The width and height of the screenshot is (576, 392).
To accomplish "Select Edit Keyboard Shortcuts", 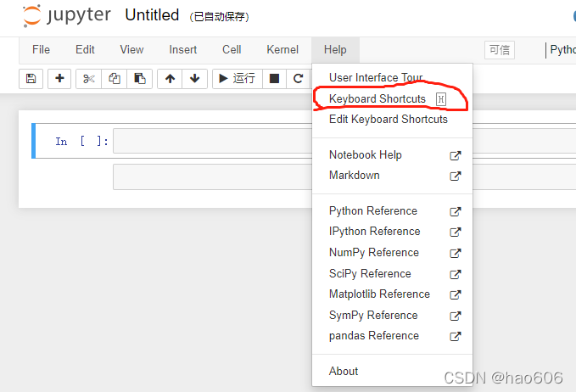I will [x=392, y=120].
